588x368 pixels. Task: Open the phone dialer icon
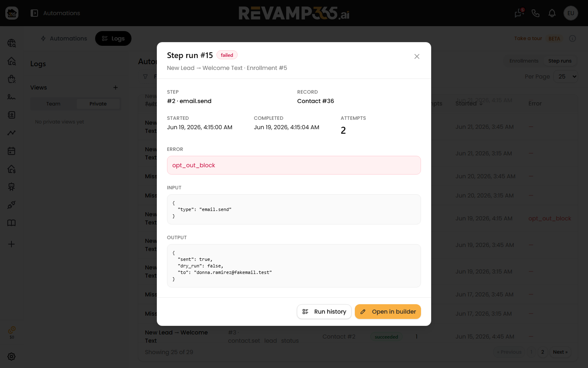[x=536, y=13]
